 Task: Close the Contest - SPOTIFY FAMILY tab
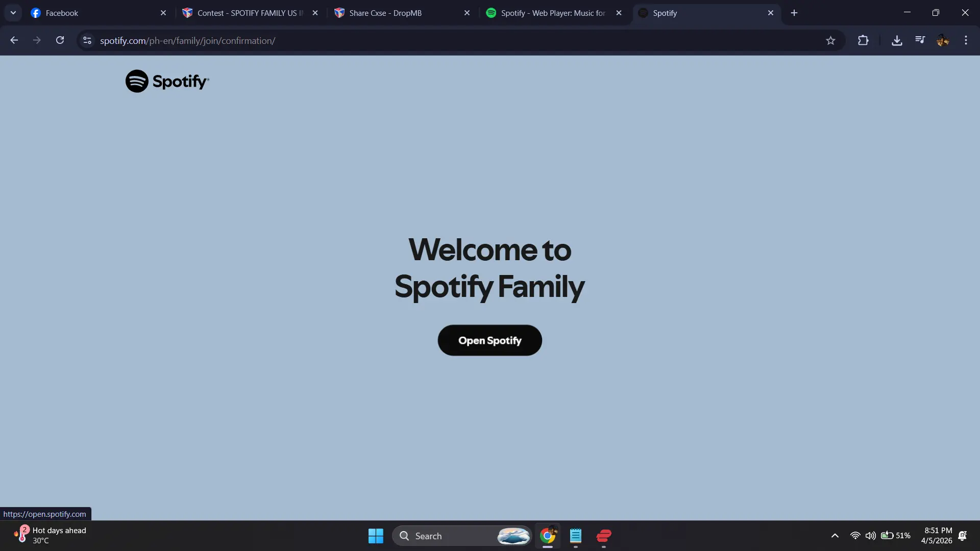[315, 13]
